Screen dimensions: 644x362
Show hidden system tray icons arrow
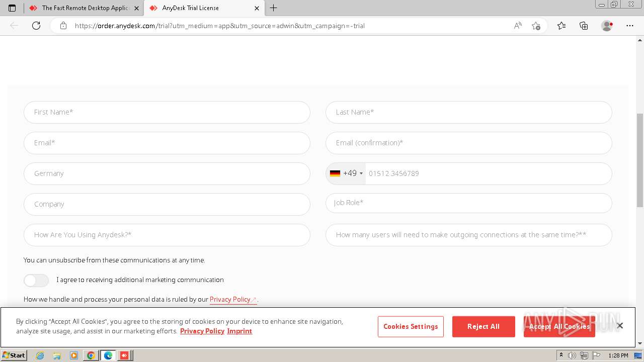tap(561, 355)
